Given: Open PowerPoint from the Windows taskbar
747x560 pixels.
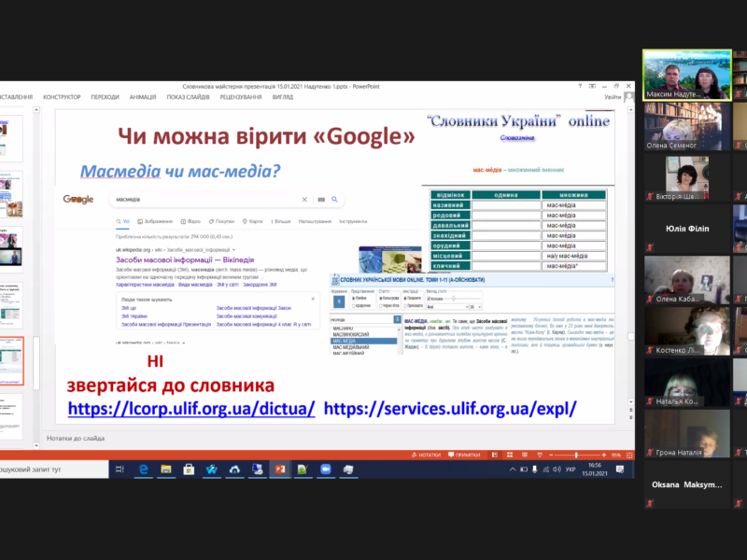Looking at the screenshot, I should pyautogui.click(x=279, y=469).
